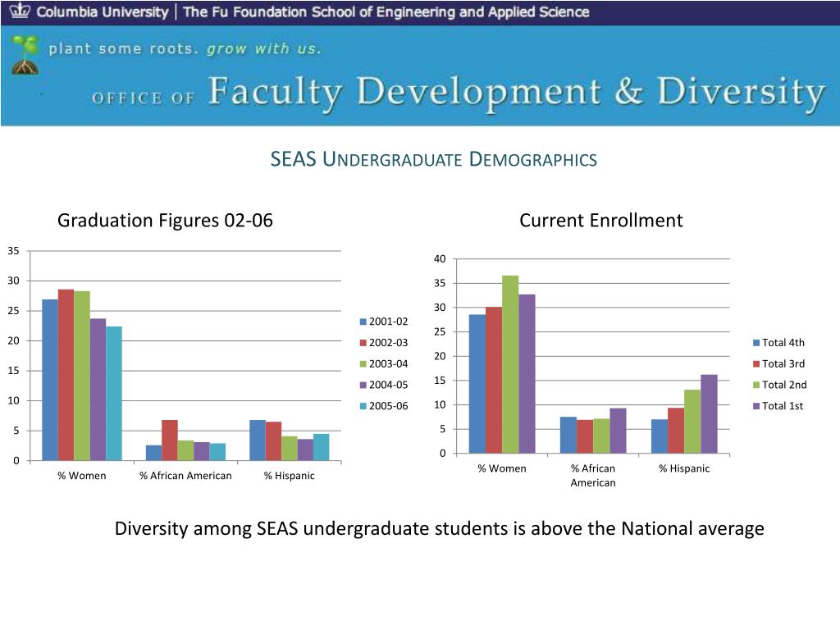
Task: Click 'The Fu Foundation School of Engineering' text
Action: coord(317,11)
